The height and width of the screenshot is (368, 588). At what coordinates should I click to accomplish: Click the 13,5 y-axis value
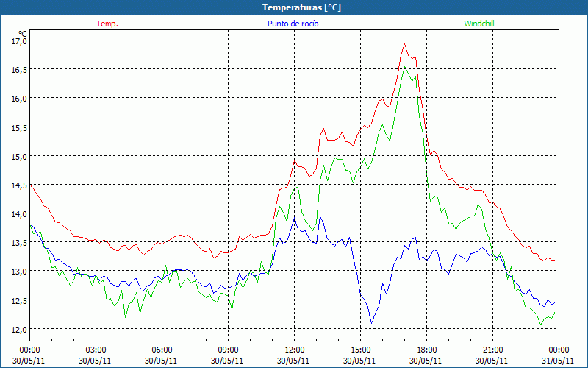(20, 243)
